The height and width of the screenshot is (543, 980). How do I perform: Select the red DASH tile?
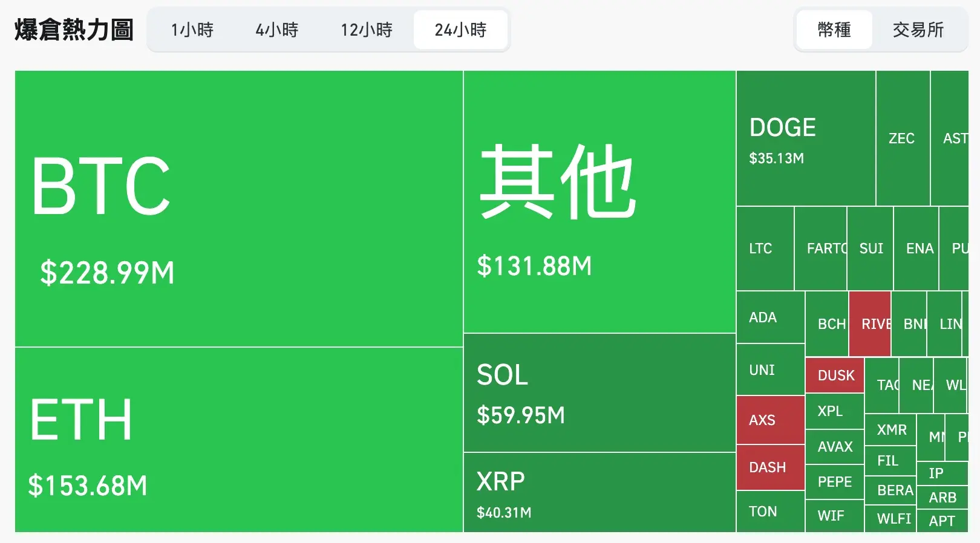tap(769, 467)
